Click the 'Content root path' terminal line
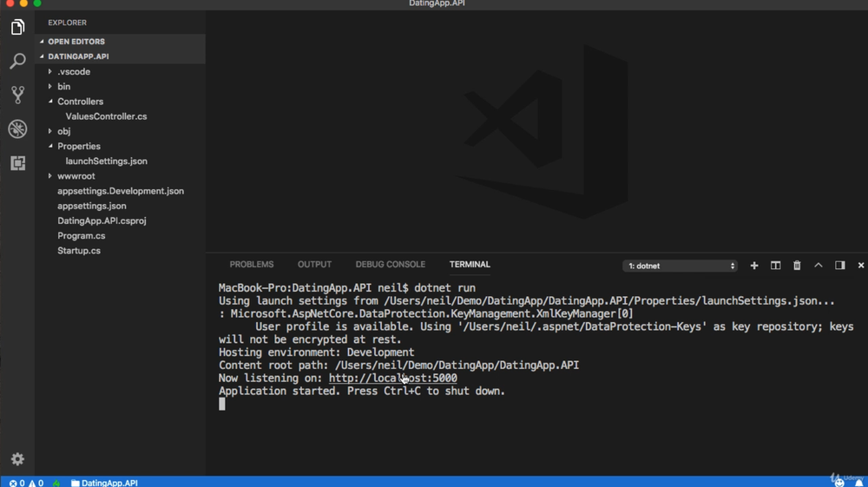Image resolution: width=868 pixels, height=487 pixels. 398,365
